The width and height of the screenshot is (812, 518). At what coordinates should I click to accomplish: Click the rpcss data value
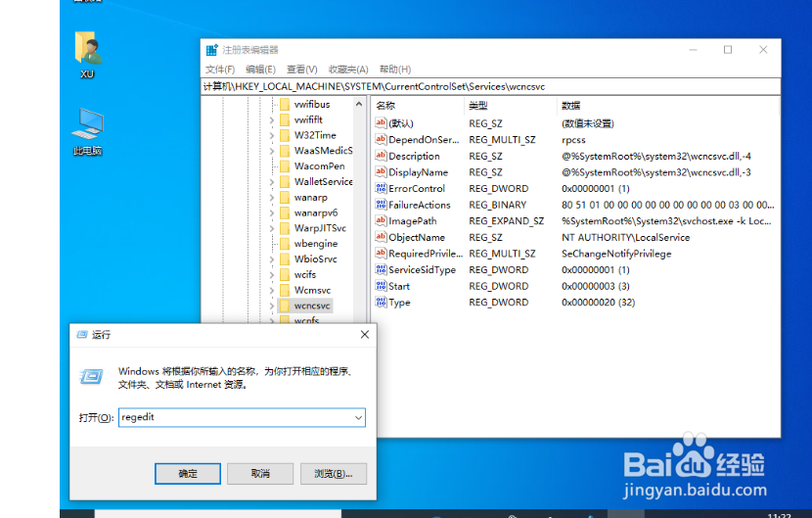[x=573, y=139]
